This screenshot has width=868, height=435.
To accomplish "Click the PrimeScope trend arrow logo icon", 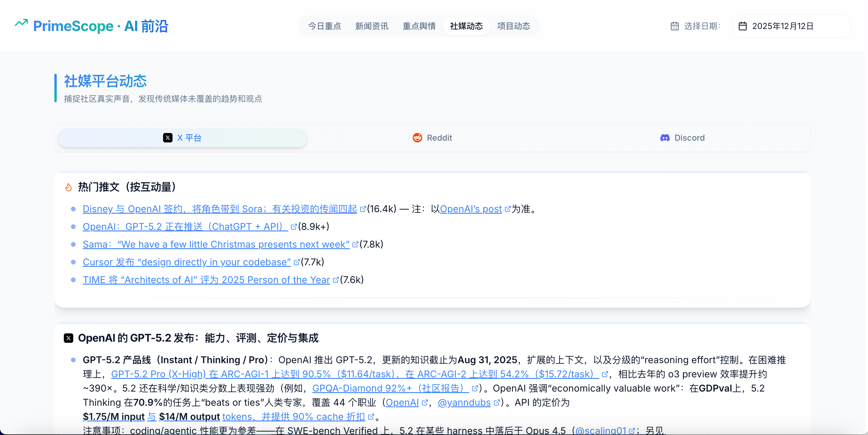I will pyautogui.click(x=21, y=23).
